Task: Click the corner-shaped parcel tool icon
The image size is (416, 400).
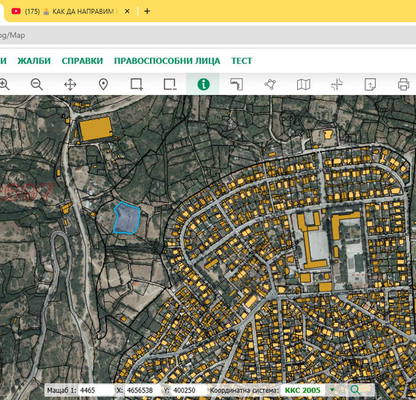Action: tap(237, 85)
